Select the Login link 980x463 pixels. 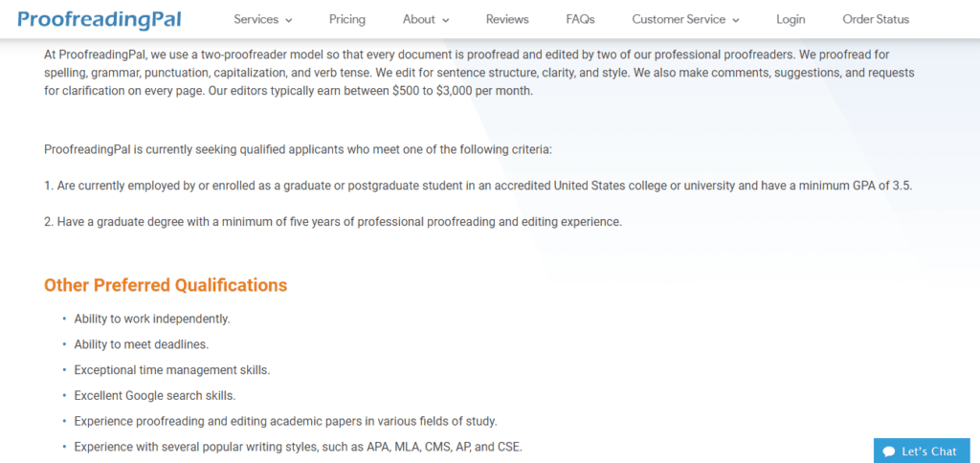pos(791,19)
